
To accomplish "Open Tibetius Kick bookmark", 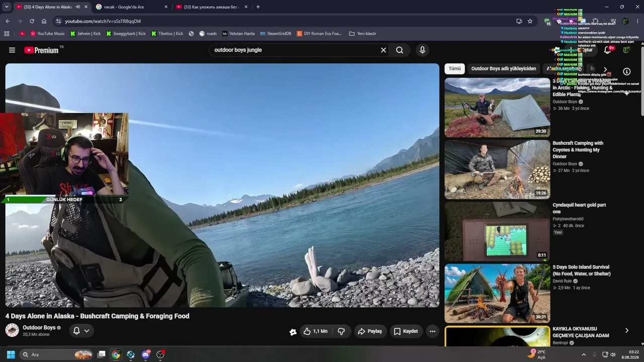I will click(167, 34).
